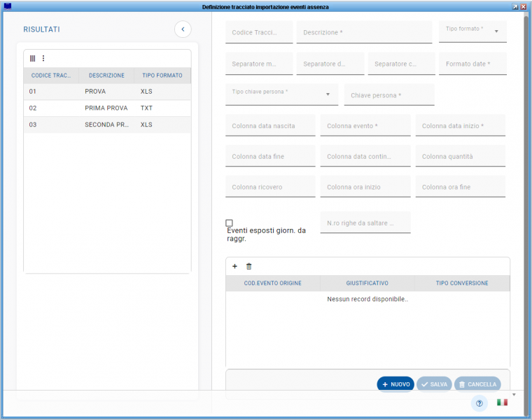Click the Colonna evento input field

coord(365,126)
